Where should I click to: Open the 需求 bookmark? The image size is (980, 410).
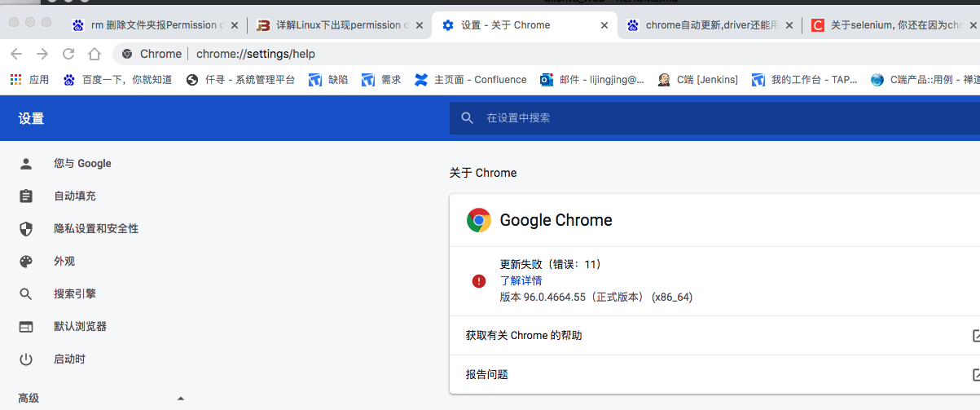[x=381, y=80]
